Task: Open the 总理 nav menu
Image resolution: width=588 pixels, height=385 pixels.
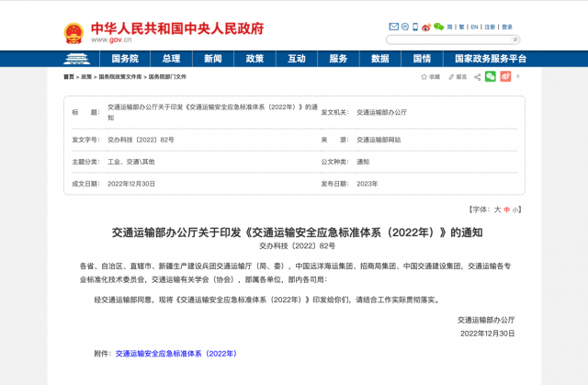Action: pyautogui.click(x=172, y=59)
